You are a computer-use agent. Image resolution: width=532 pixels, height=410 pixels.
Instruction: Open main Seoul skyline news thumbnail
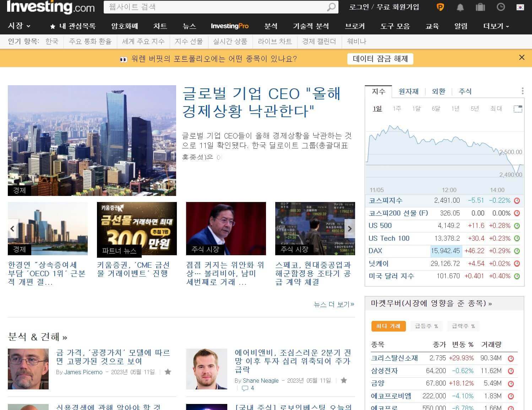pyautogui.click(x=92, y=141)
